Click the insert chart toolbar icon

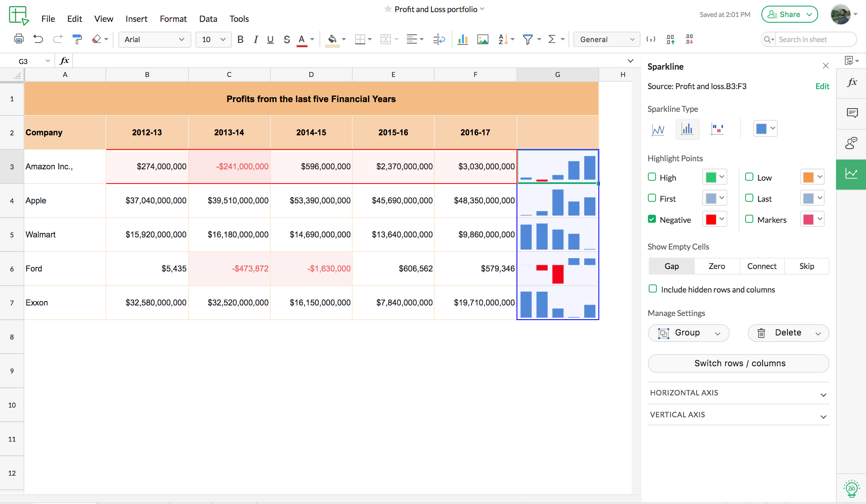point(463,39)
